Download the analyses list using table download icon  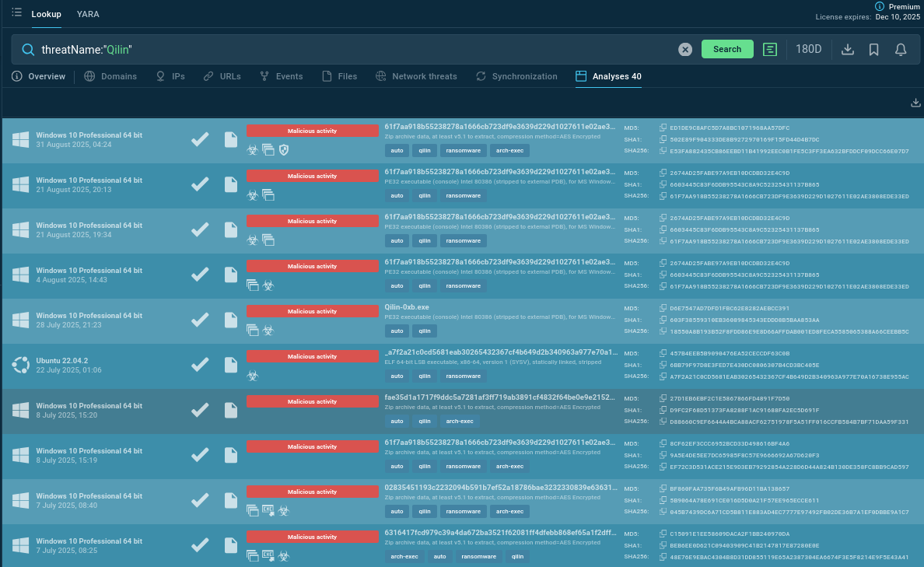pos(915,103)
